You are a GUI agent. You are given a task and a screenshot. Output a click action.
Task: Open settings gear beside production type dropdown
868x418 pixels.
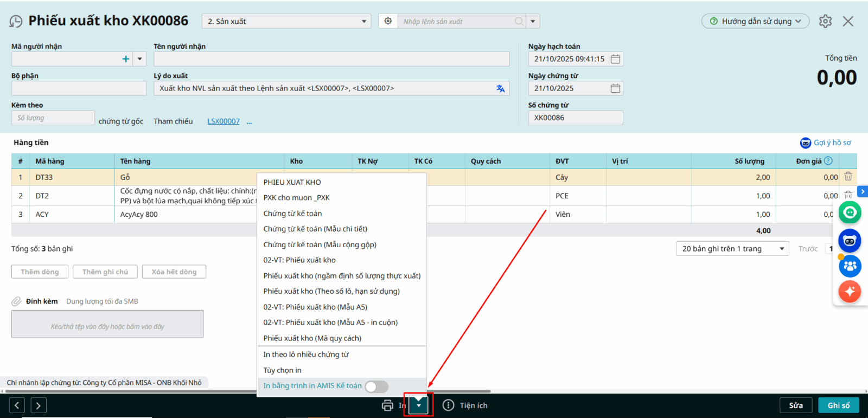388,21
